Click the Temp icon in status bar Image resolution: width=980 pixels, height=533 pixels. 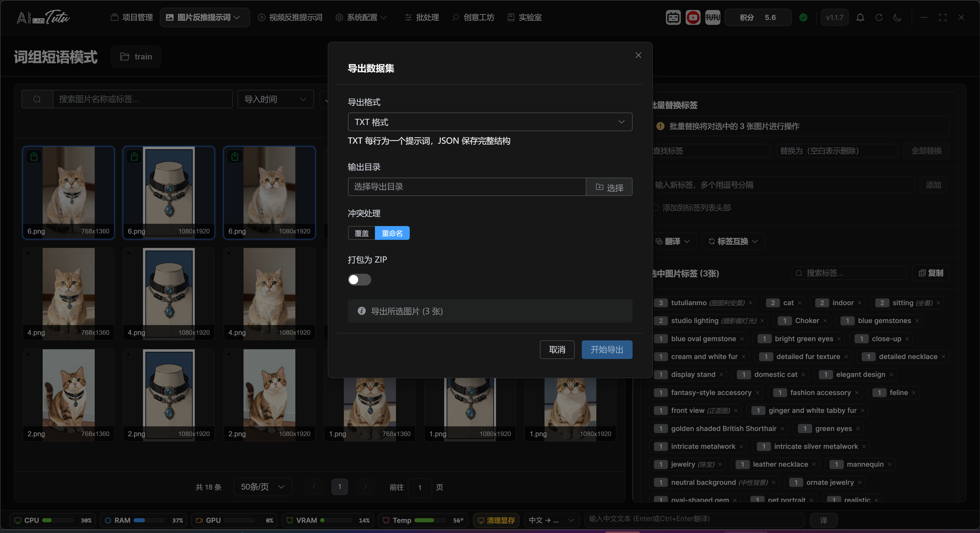coord(386,520)
